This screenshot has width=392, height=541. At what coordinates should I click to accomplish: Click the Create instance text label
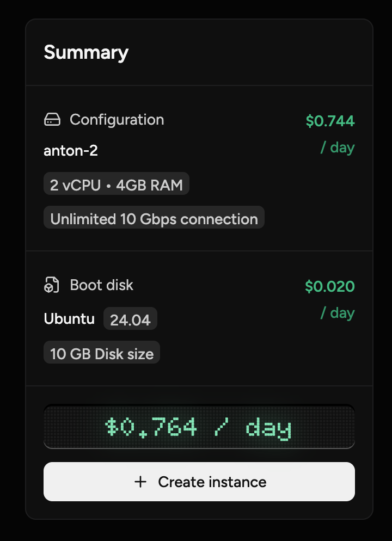pyautogui.click(x=212, y=482)
